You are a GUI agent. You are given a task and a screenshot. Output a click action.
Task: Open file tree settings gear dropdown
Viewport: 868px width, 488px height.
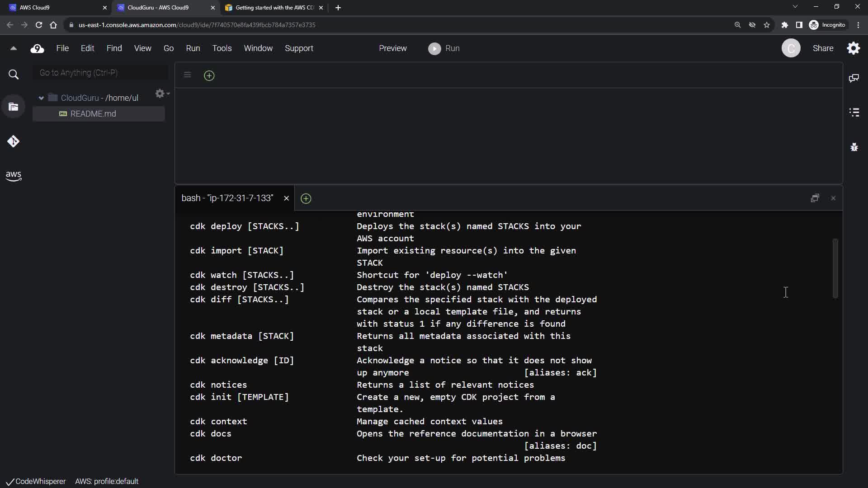pos(162,94)
